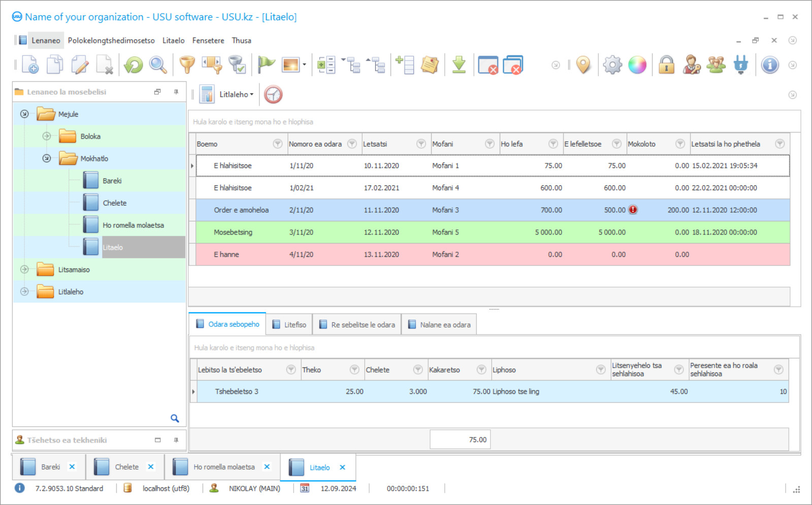Viewport: 812px width, 505px height.
Task: Close the Chelete bottom tab
Action: (x=151, y=467)
